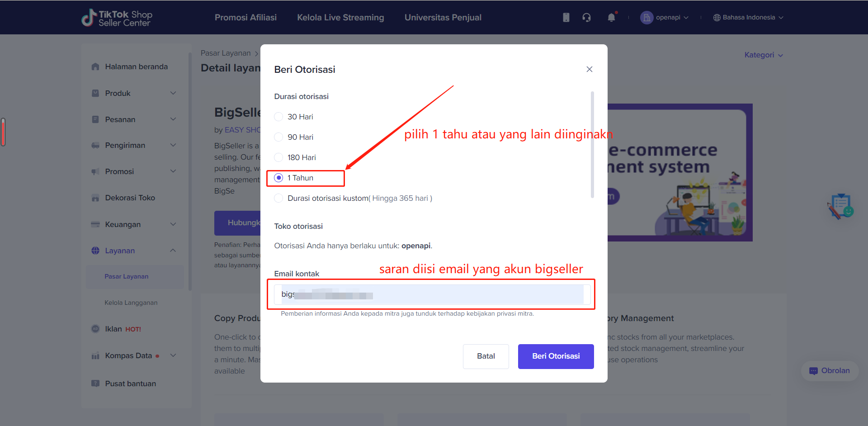This screenshot has height=426, width=868.
Task: Open the mobile app download icon
Action: 566,18
